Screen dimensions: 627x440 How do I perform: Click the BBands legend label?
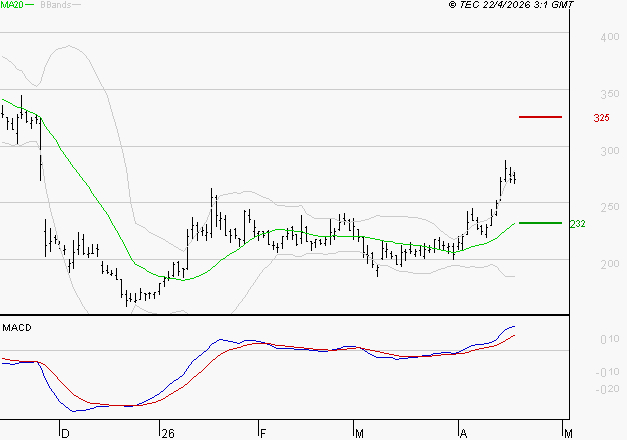pos(56,5)
